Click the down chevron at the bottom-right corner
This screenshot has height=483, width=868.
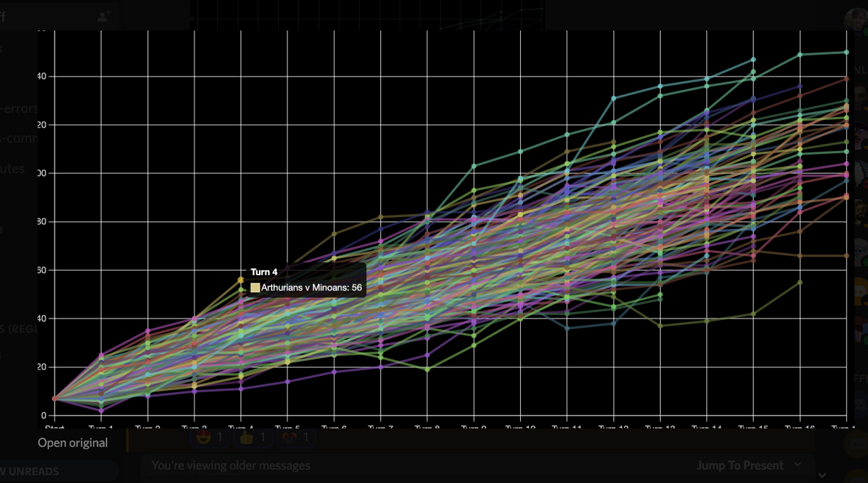pyautogui.click(x=822, y=475)
